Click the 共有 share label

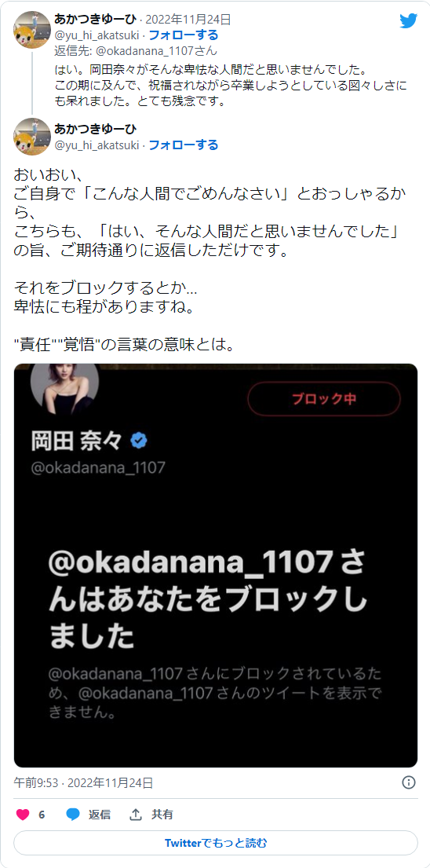pos(162,815)
